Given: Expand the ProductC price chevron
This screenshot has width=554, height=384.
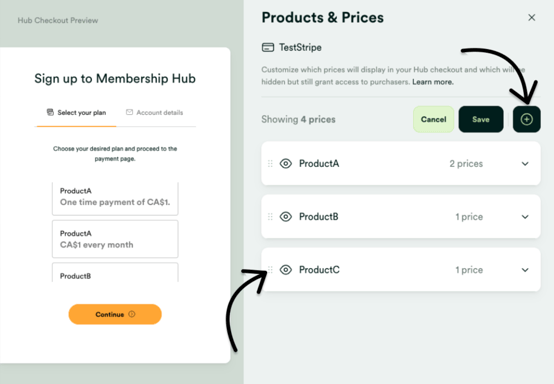Looking at the screenshot, I should click(525, 270).
